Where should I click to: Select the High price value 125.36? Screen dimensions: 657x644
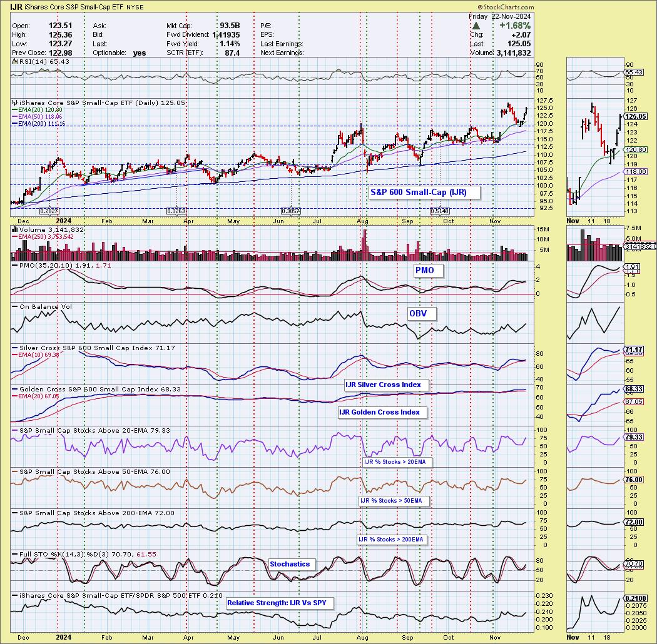pyautogui.click(x=60, y=35)
